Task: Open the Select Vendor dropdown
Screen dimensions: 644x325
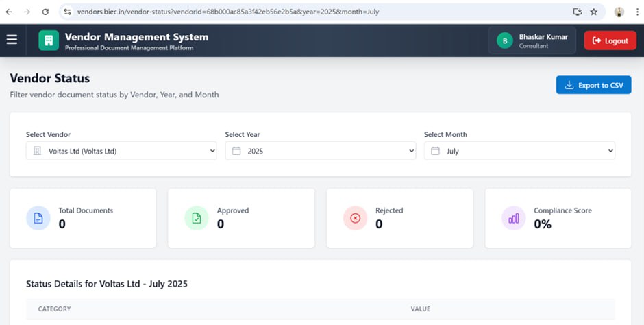Action: point(121,151)
